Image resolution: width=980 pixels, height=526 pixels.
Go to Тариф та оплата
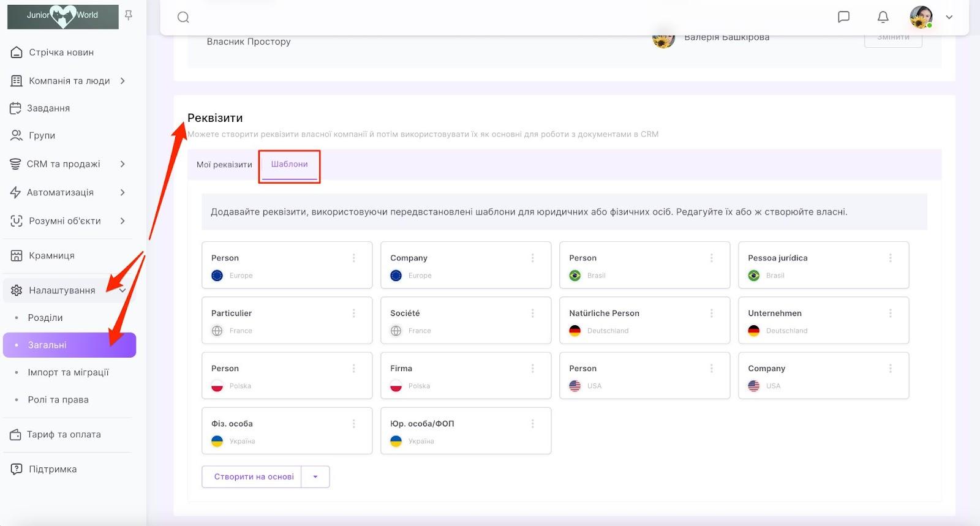(x=64, y=435)
